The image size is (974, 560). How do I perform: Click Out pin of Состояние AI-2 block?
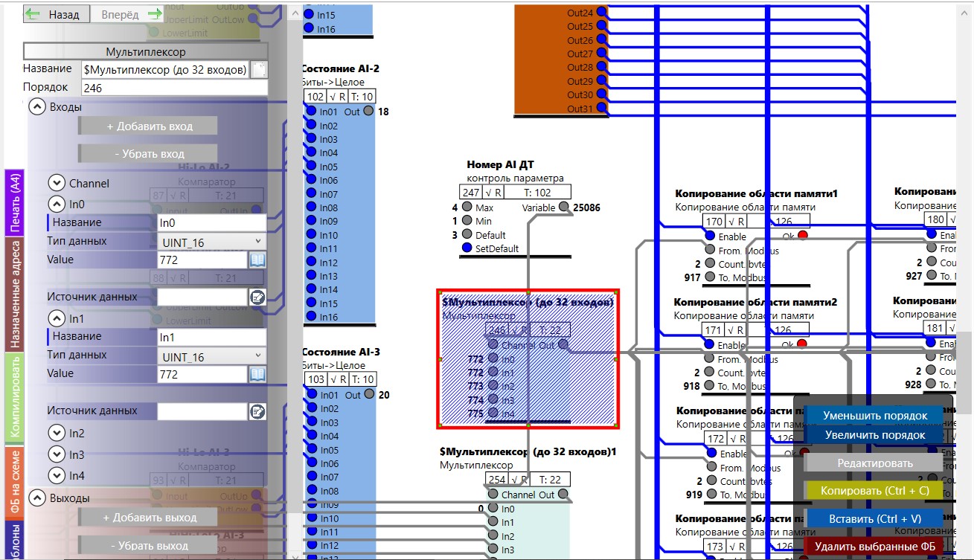(368, 112)
